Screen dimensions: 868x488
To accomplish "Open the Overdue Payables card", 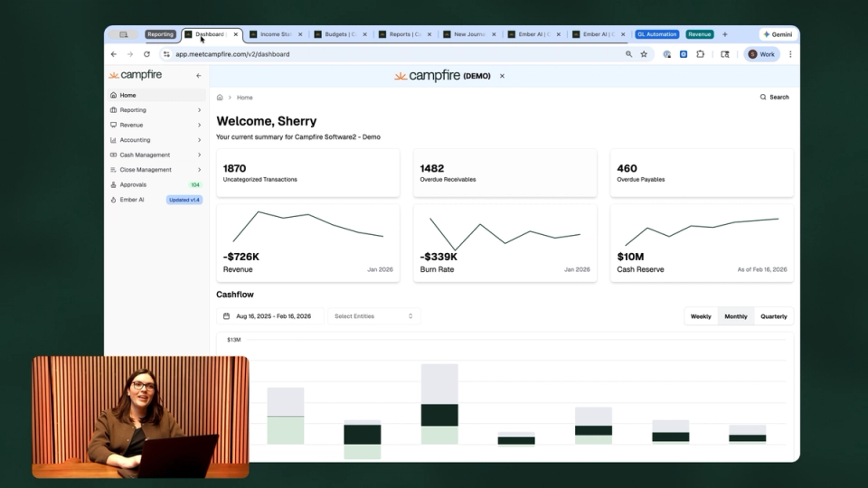I will 702,173.
